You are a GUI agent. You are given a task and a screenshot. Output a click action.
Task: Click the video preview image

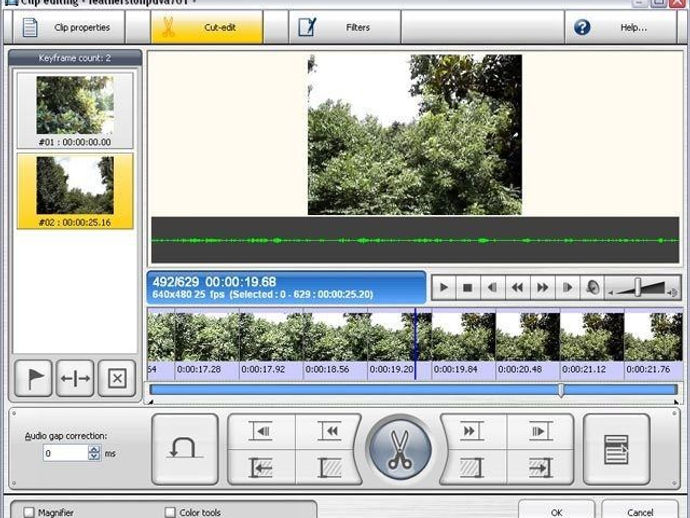point(415,135)
